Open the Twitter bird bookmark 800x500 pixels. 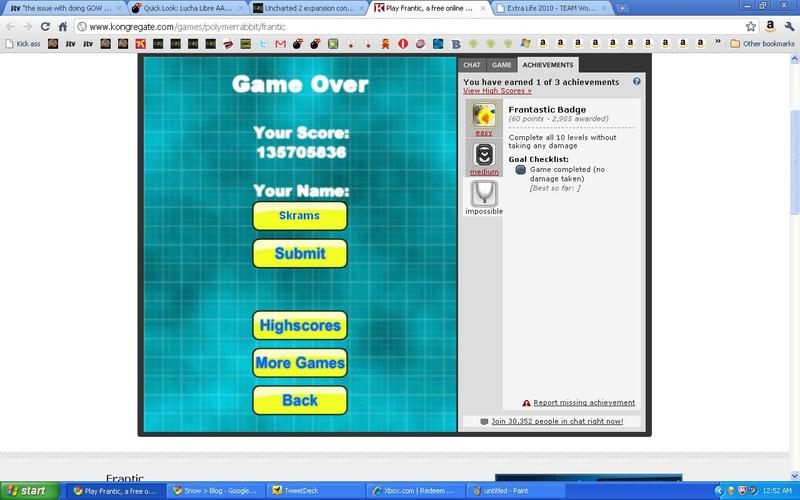coord(263,44)
